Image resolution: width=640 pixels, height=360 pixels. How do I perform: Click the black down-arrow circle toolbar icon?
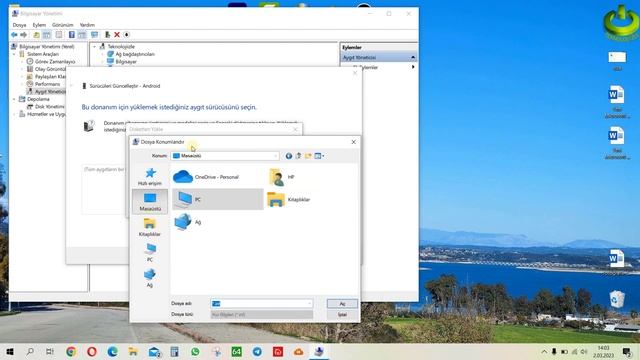click(x=127, y=35)
